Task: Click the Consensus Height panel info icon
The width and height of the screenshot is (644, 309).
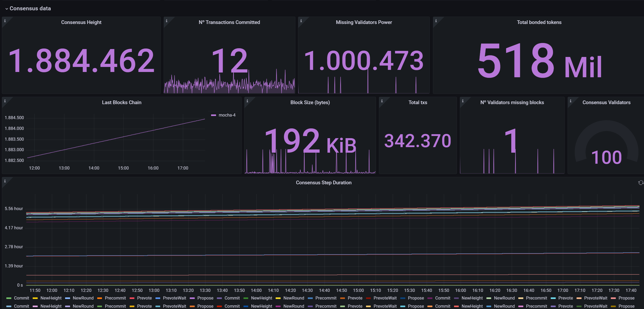Action: point(5,21)
